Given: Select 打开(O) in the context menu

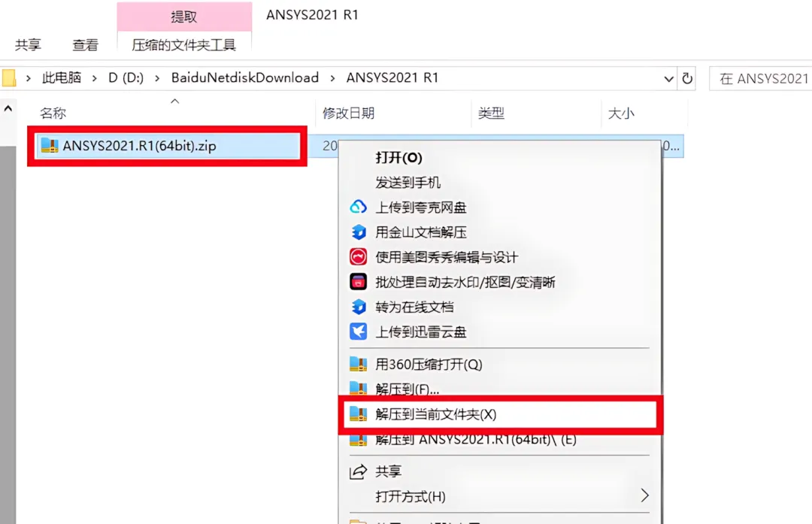Looking at the screenshot, I should 398,157.
